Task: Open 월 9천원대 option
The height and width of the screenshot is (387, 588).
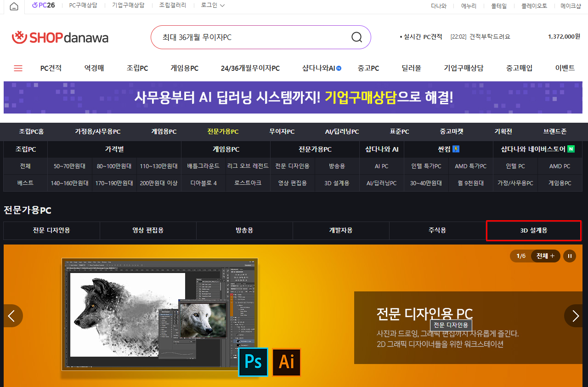Action: pyautogui.click(x=471, y=183)
